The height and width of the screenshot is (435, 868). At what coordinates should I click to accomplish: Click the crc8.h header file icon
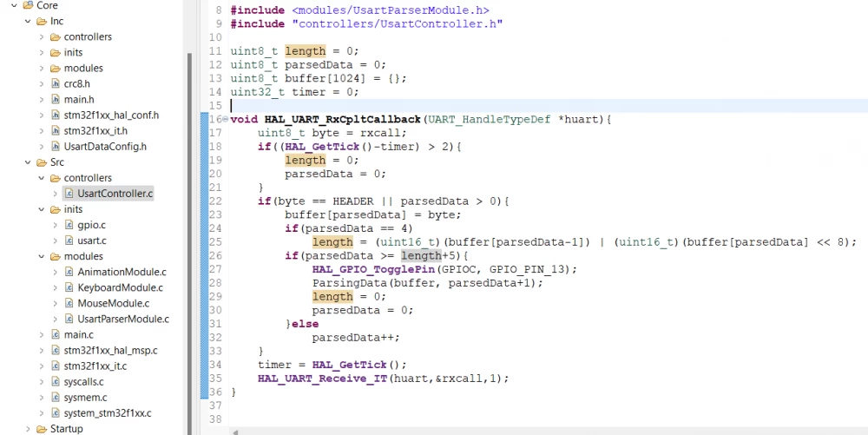point(54,84)
